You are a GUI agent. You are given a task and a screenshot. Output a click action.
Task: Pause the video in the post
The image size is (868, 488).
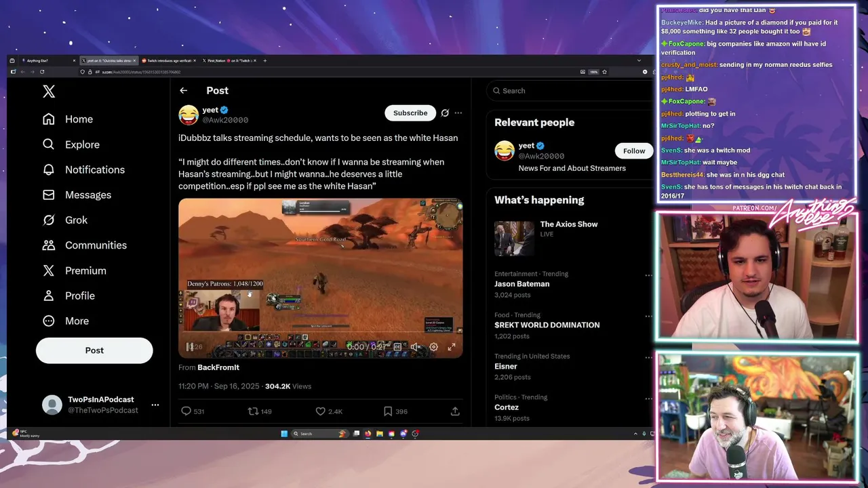pyautogui.click(x=189, y=347)
